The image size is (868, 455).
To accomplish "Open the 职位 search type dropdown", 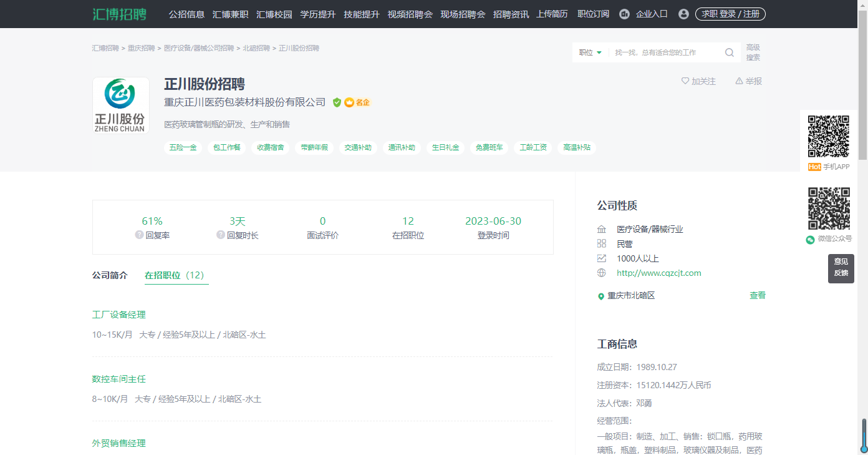I will click(x=591, y=52).
